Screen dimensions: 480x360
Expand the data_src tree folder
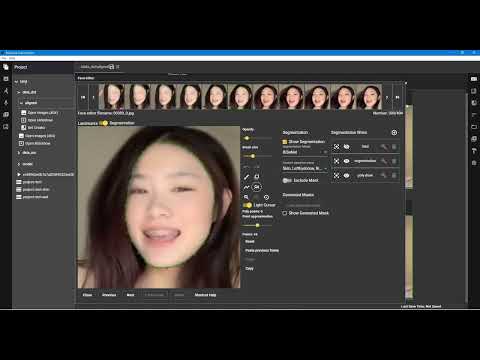point(19,153)
